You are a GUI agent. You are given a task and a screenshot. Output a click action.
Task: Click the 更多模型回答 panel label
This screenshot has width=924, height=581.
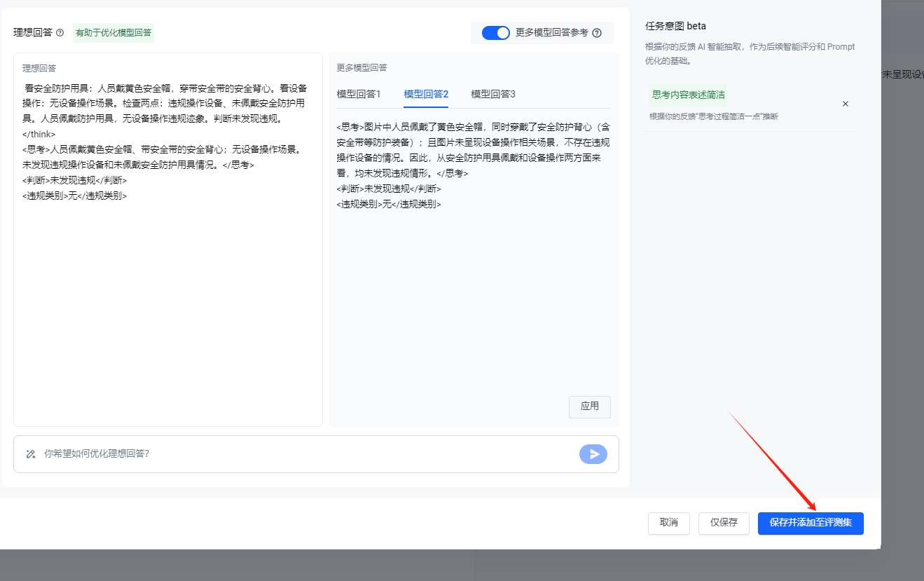(x=361, y=68)
